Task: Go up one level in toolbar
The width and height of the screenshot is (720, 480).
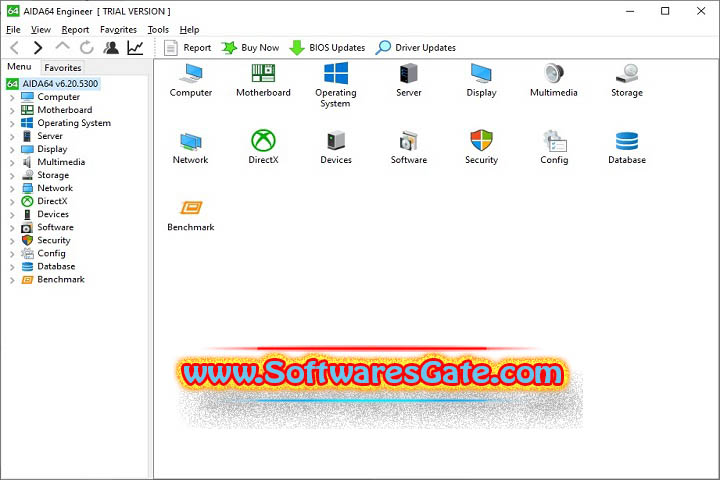Action: click(62, 47)
